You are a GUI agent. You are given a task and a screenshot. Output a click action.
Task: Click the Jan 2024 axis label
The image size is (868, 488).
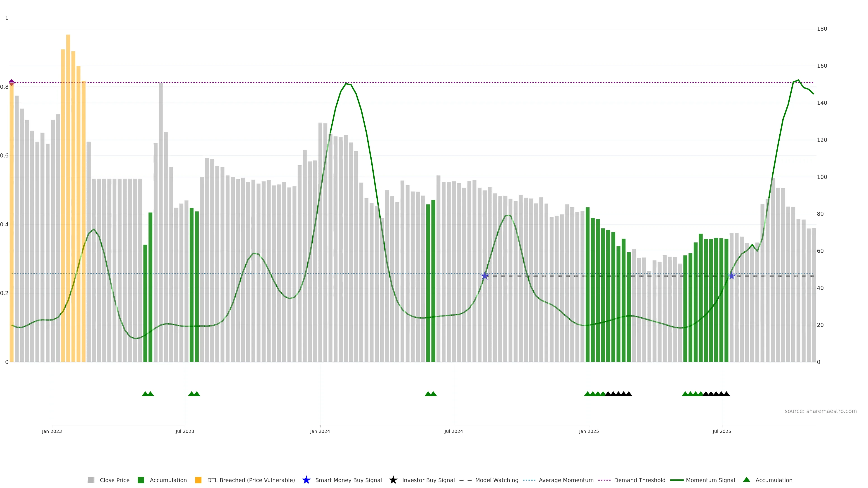click(x=320, y=432)
